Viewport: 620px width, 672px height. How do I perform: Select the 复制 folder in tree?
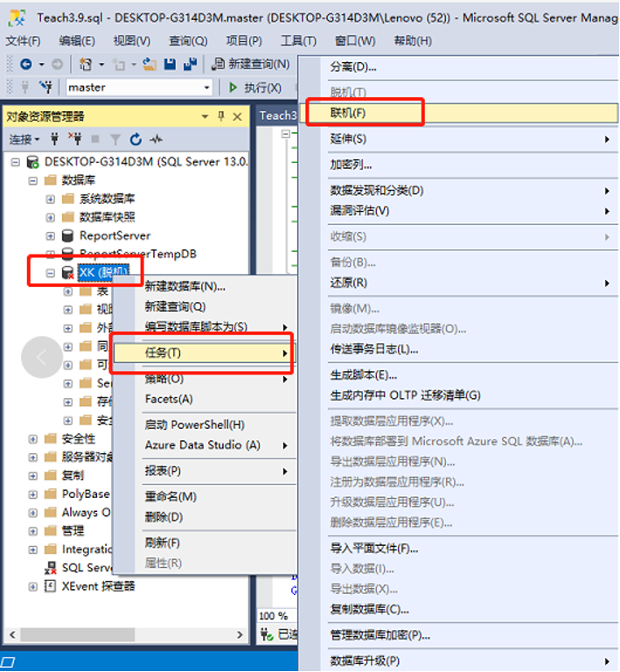point(73,475)
